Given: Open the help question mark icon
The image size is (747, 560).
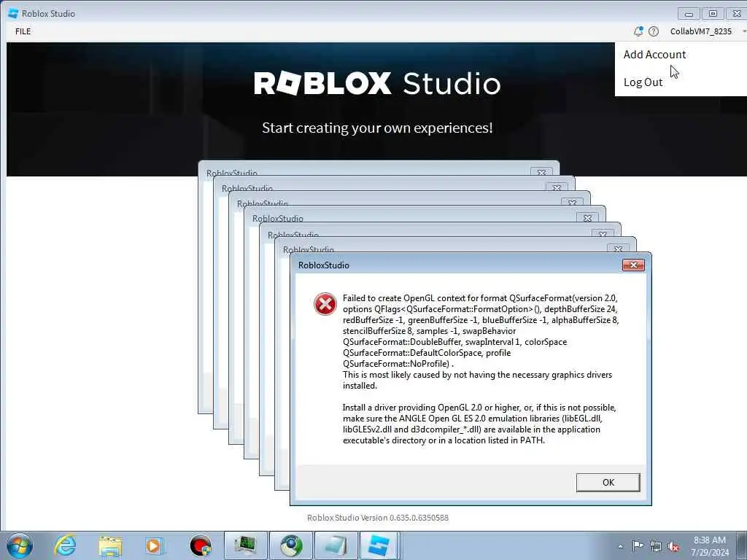Looking at the screenshot, I should point(654,31).
